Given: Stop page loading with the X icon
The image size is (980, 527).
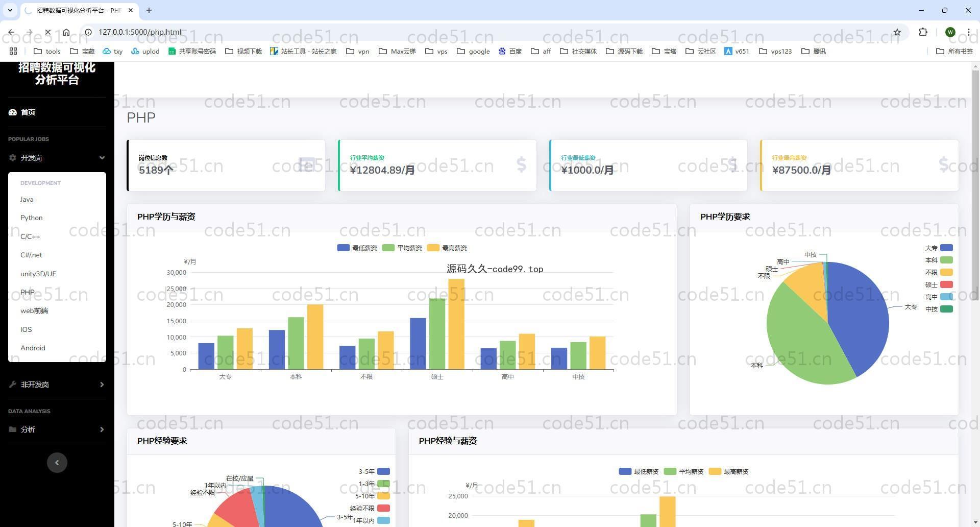Looking at the screenshot, I should 48,32.
